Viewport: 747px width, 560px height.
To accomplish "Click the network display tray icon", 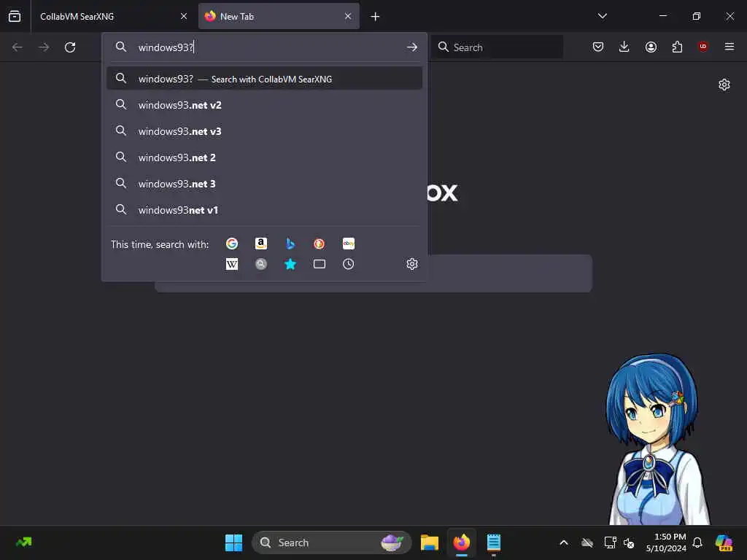I will click(610, 542).
